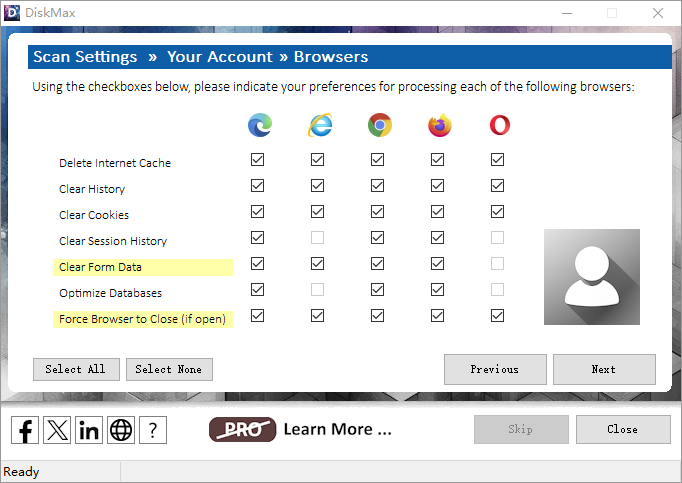Toggle Optimize Databases for Edge
This screenshot has height=483, width=682.
[257, 290]
